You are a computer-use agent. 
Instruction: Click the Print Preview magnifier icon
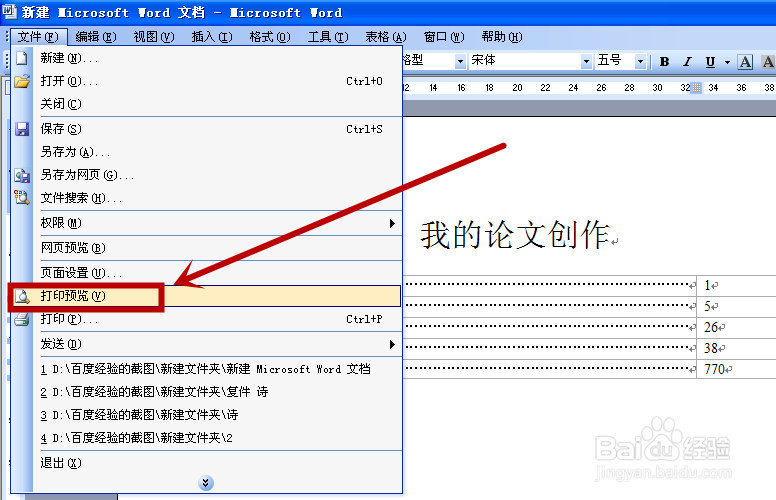[22, 296]
